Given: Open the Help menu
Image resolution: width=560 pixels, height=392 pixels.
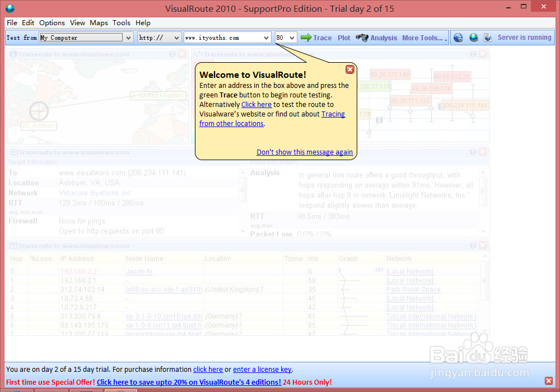Looking at the screenshot, I should click(143, 23).
